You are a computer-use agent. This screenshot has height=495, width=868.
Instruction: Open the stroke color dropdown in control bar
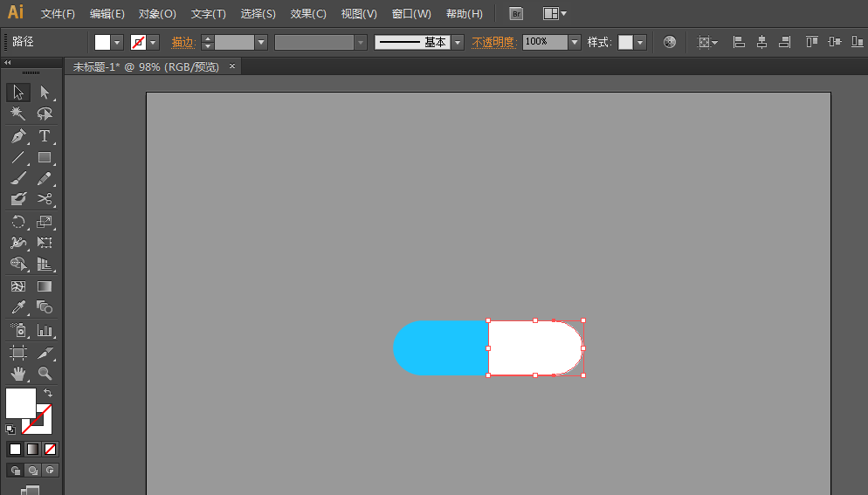[x=153, y=42]
